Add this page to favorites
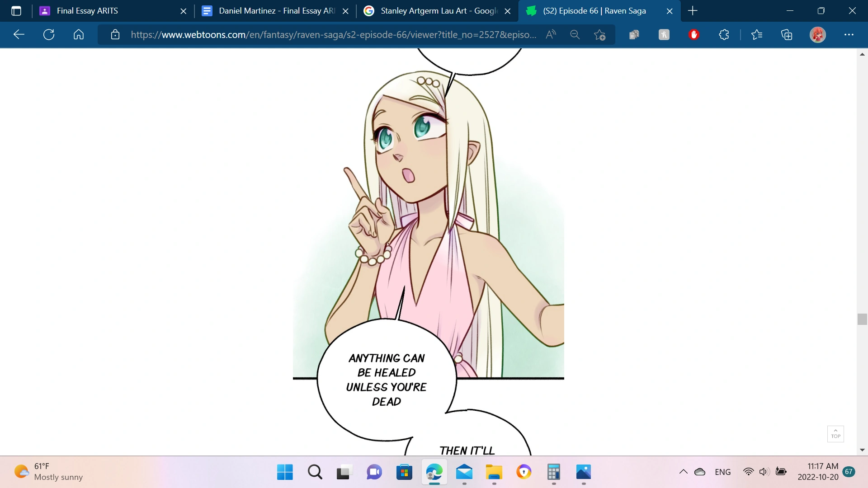The height and width of the screenshot is (488, 868). (600, 35)
